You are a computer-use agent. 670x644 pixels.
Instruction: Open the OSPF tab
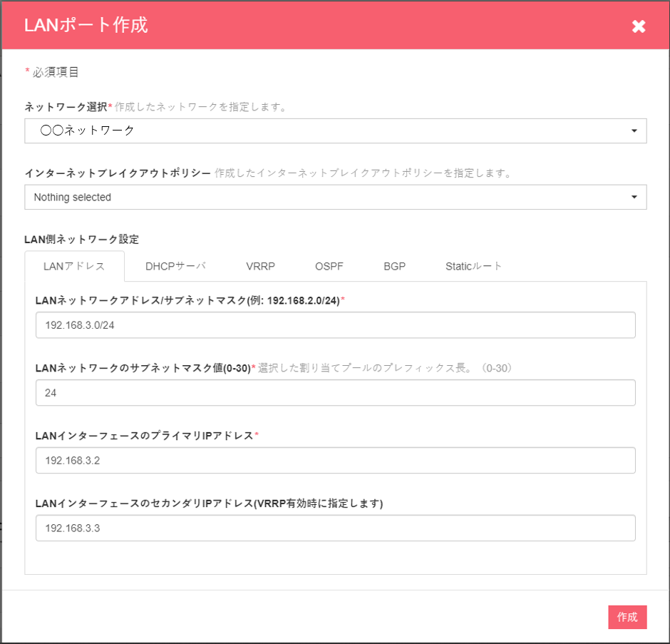pos(329,267)
